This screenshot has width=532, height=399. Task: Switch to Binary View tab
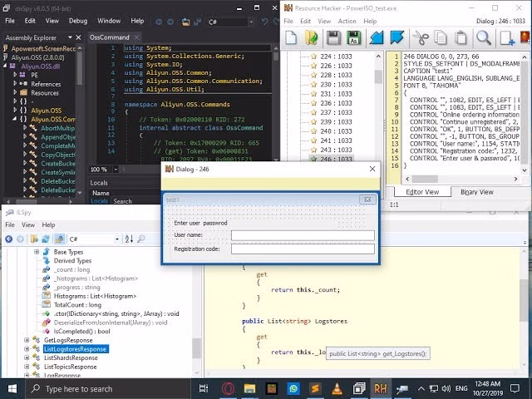click(x=476, y=192)
